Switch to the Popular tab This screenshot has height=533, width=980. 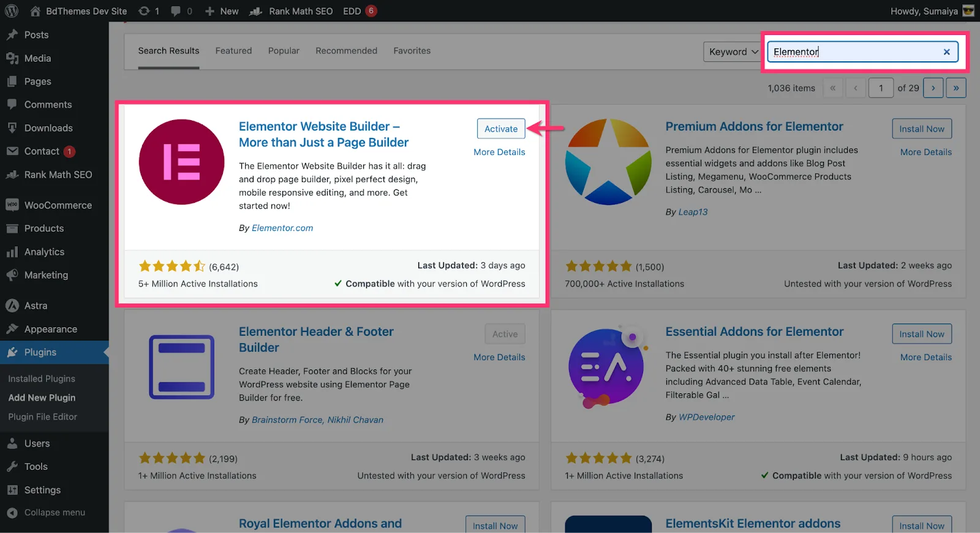[x=284, y=51]
